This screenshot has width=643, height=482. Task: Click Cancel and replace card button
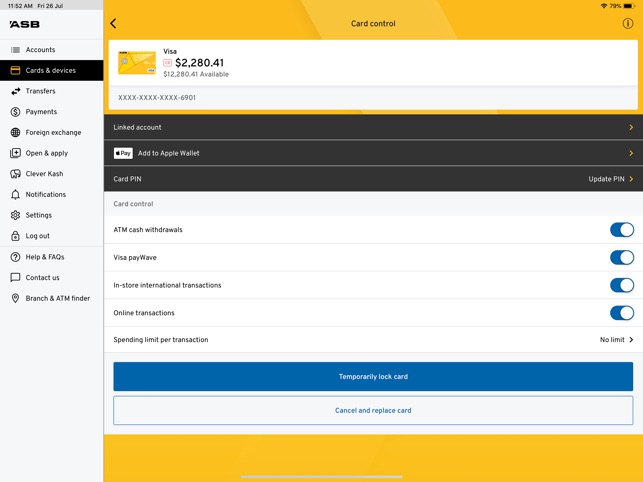[373, 410]
